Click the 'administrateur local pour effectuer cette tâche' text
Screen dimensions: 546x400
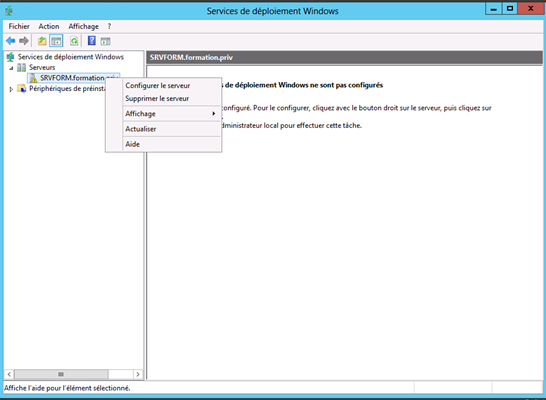[291, 126]
